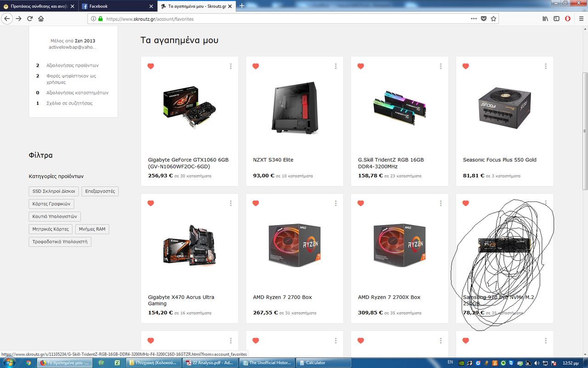This screenshot has width=588, height=368.
Task: Open the green uTorrent taskbar icon
Action: coord(101,362)
